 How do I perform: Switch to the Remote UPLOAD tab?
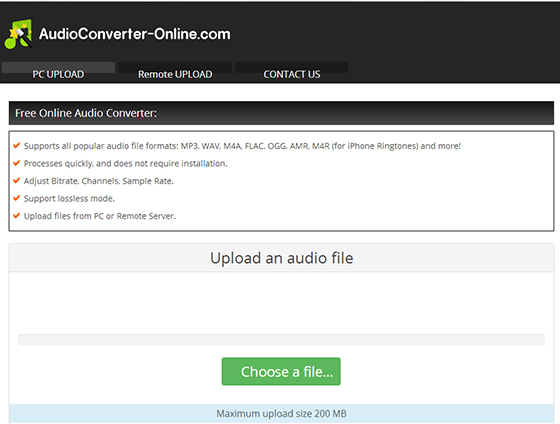[175, 74]
